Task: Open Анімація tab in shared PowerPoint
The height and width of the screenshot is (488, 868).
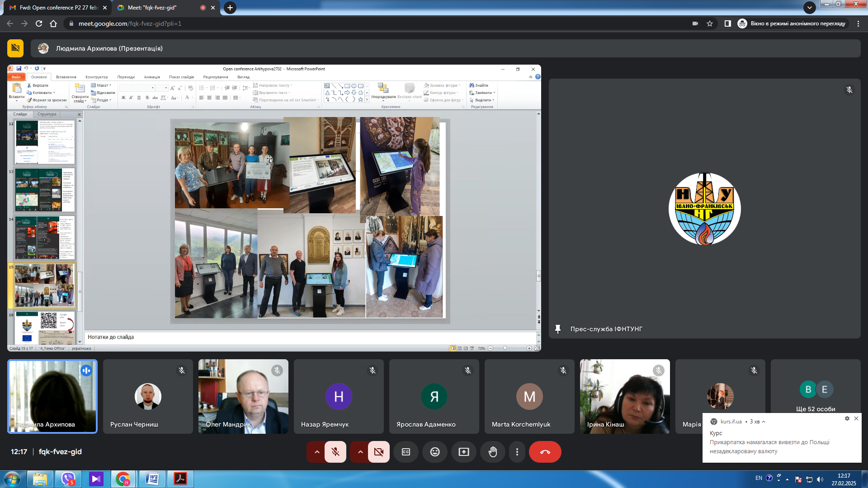Action: 152,77
